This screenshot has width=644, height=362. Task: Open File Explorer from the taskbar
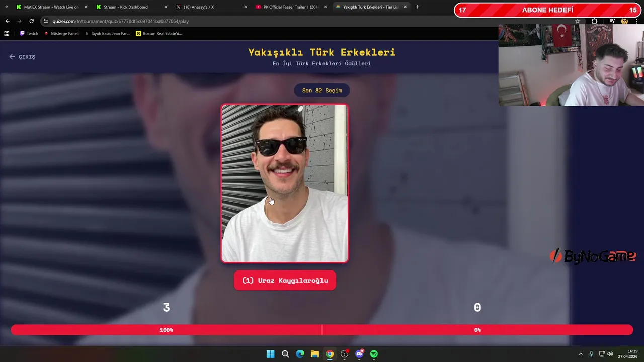click(x=314, y=354)
